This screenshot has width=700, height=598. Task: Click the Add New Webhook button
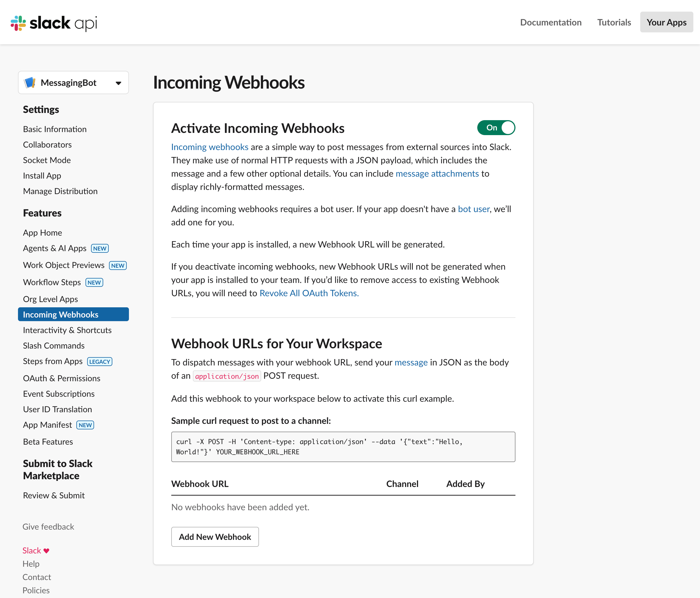point(215,537)
